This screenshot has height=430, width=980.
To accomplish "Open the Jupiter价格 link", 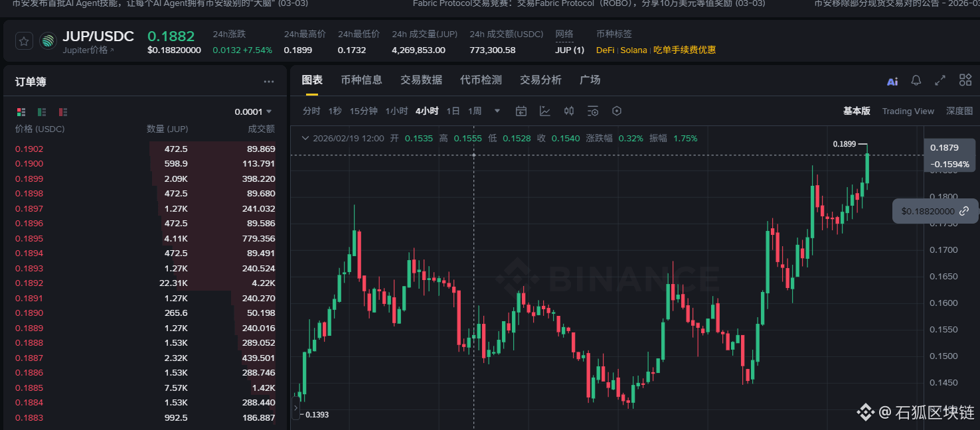I will pos(88,50).
